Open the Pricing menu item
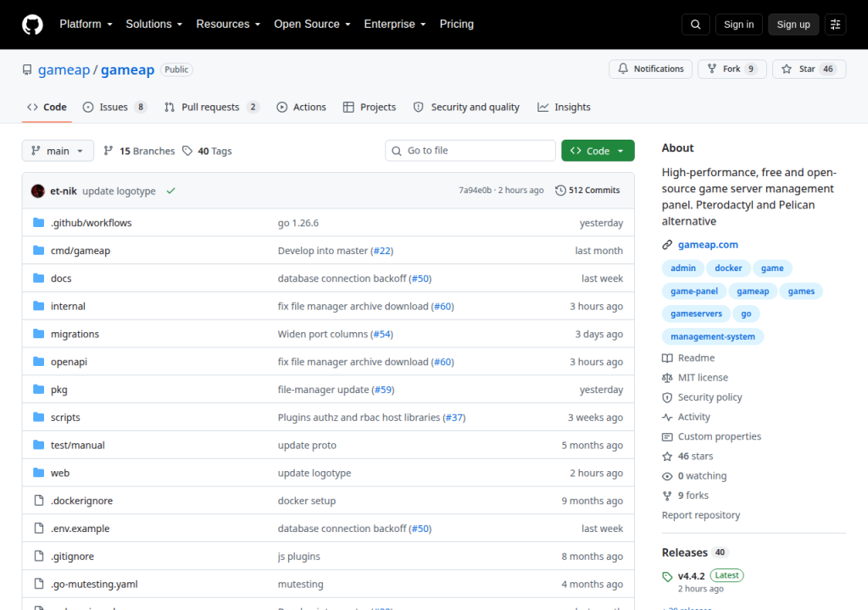The width and height of the screenshot is (868, 610). coord(457,25)
